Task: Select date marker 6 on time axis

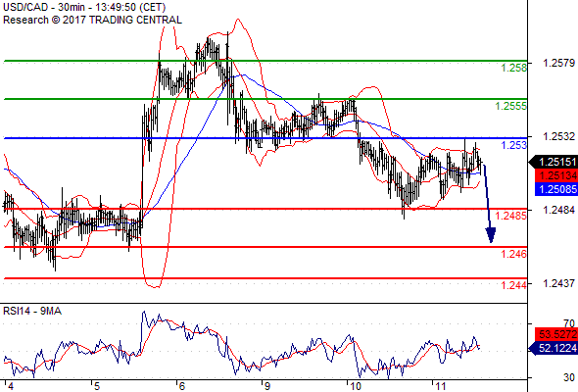Action: coord(181,386)
